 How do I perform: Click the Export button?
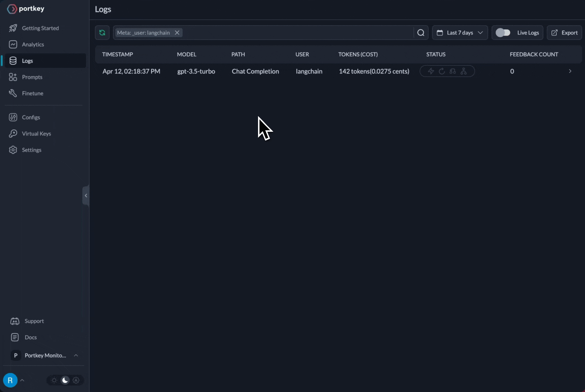click(x=564, y=33)
